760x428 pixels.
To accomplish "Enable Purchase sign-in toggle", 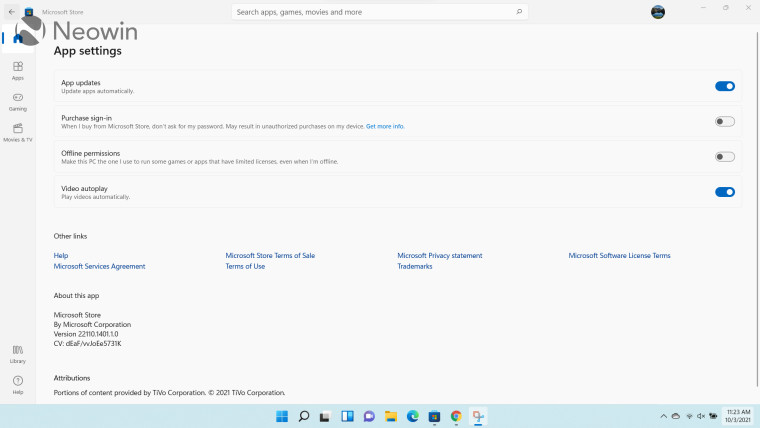I will (x=725, y=122).
